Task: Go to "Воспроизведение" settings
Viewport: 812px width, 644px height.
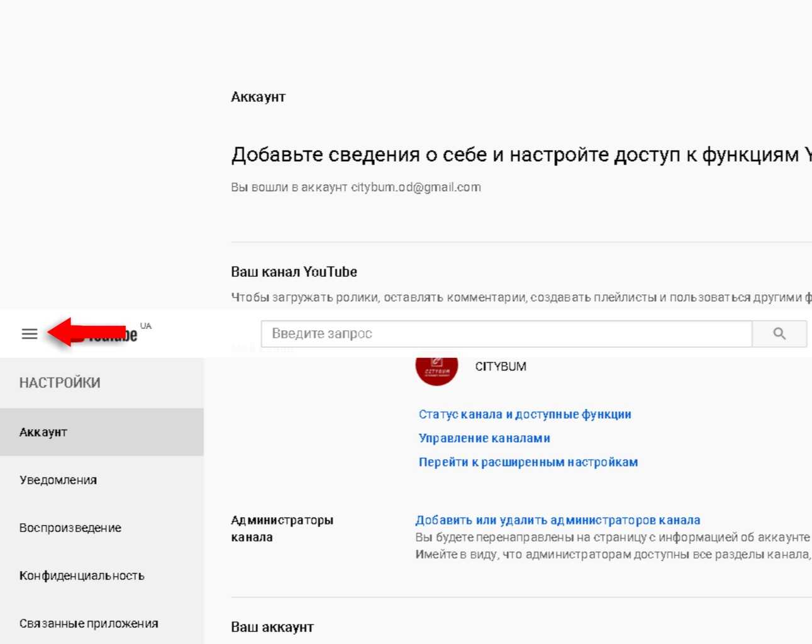Action: click(70, 528)
